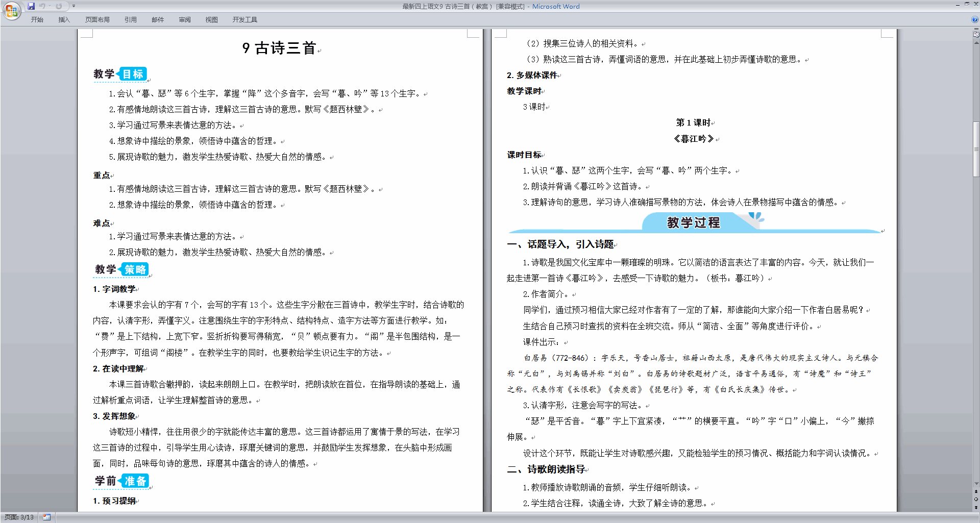980x523 pixels.
Task: Click the 教学目标 heading graphic
Action: 120,74
